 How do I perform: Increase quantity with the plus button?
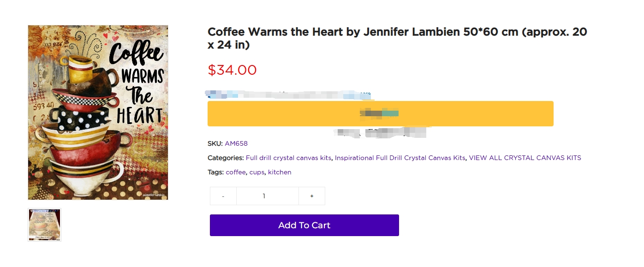312,196
